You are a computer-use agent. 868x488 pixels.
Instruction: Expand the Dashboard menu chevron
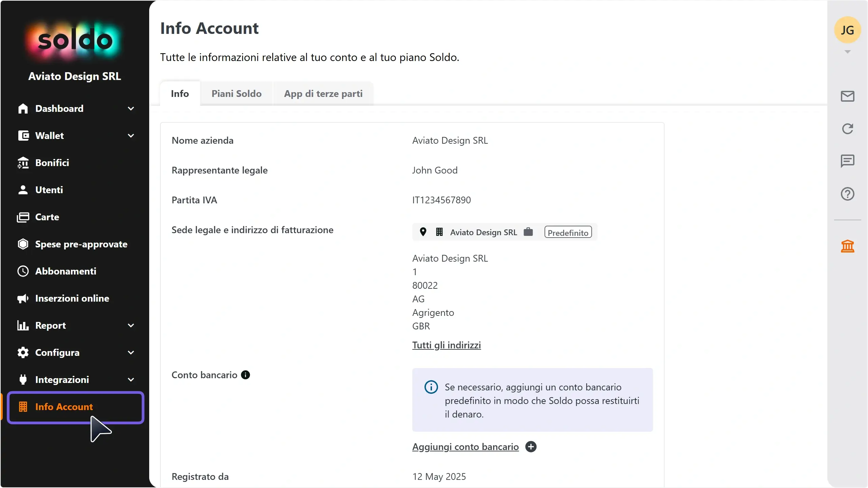(x=131, y=108)
